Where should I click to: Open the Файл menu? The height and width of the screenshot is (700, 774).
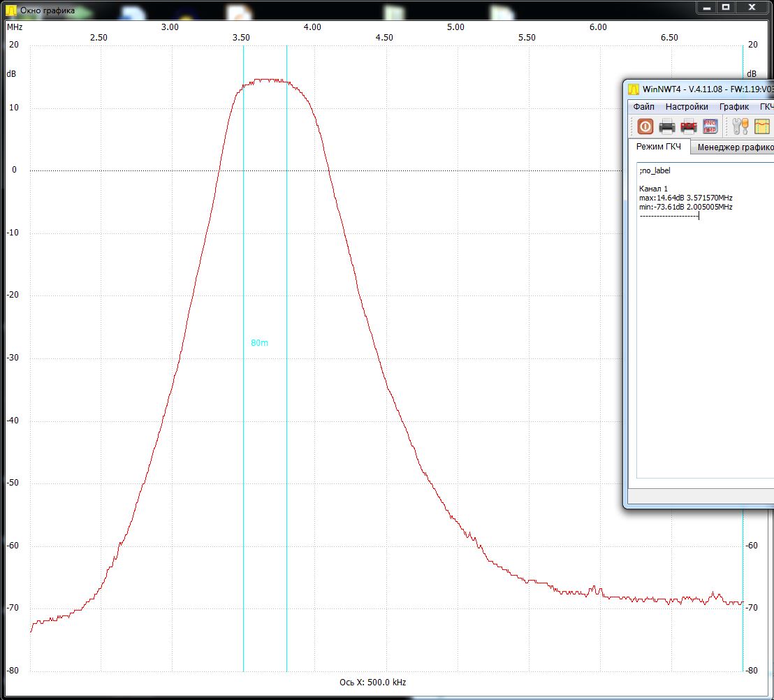[x=643, y=107]
